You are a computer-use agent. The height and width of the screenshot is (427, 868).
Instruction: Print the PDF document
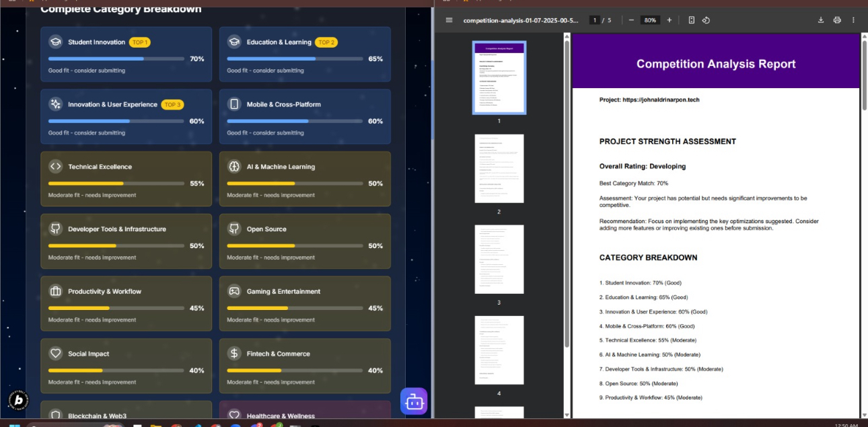pyautogui.click(x=837, y=20)
